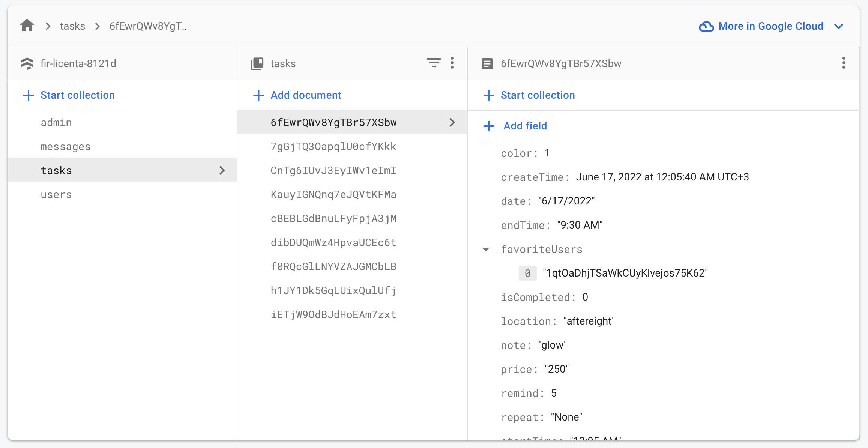
Task: Click the tasks breadcrumb link
Action: tap(72, 26)
